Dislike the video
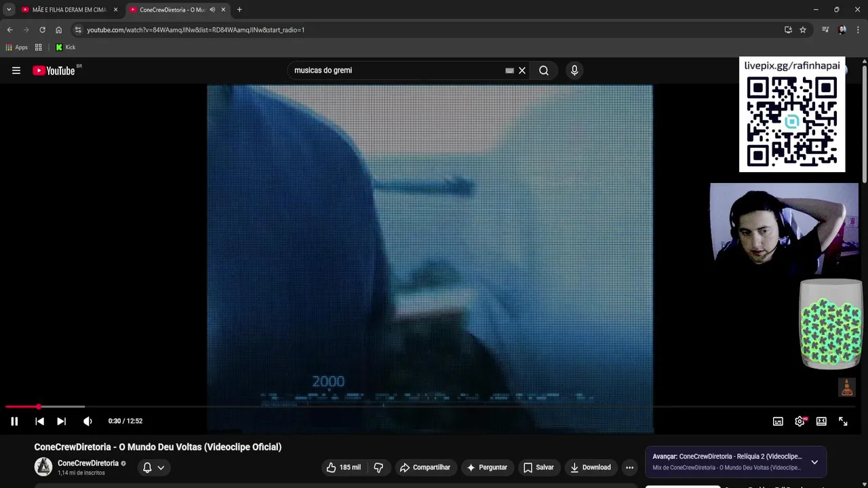The height and width of the screenshot is (488, 868). [x=378, y=467]
